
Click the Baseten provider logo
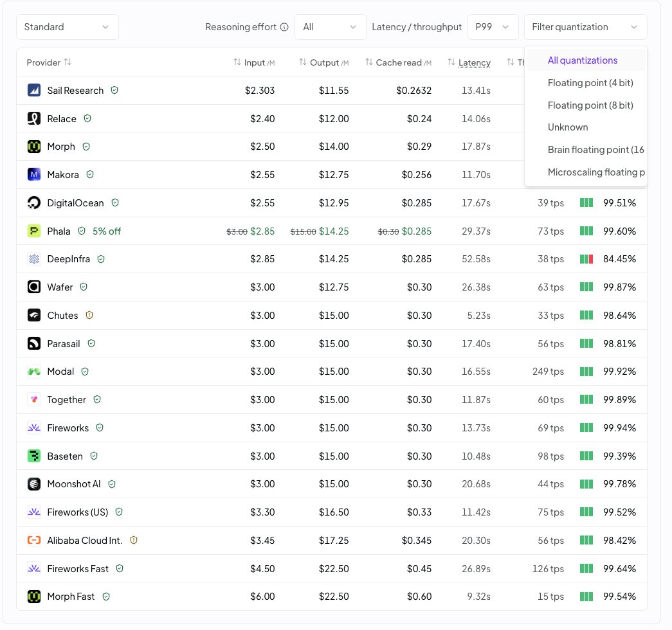(x=34, y=456)
